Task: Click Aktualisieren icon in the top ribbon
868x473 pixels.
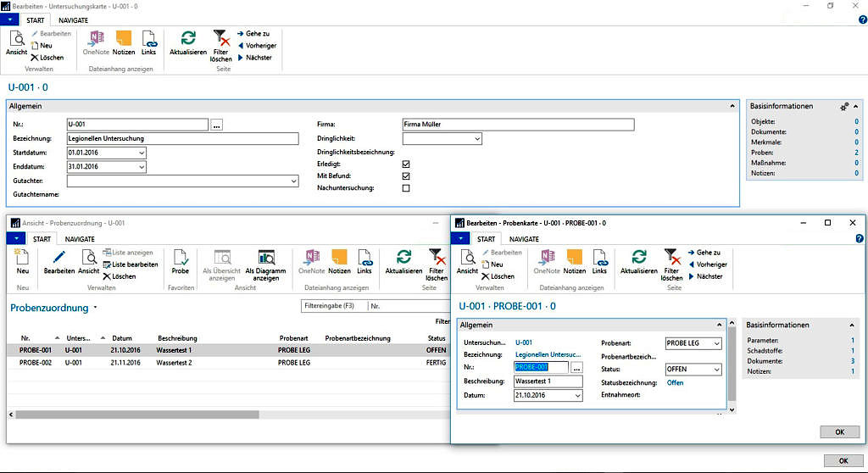Action: point(188,38)
